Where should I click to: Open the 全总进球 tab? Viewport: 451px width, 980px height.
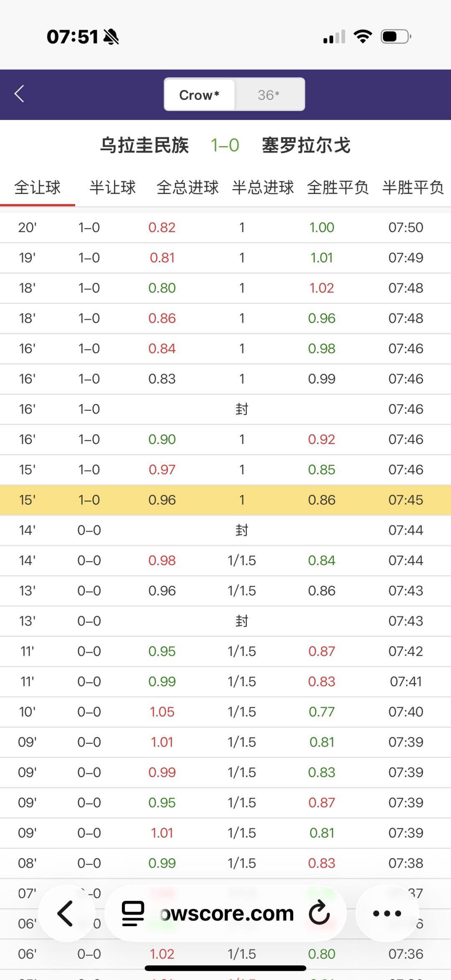pos(187,187)
